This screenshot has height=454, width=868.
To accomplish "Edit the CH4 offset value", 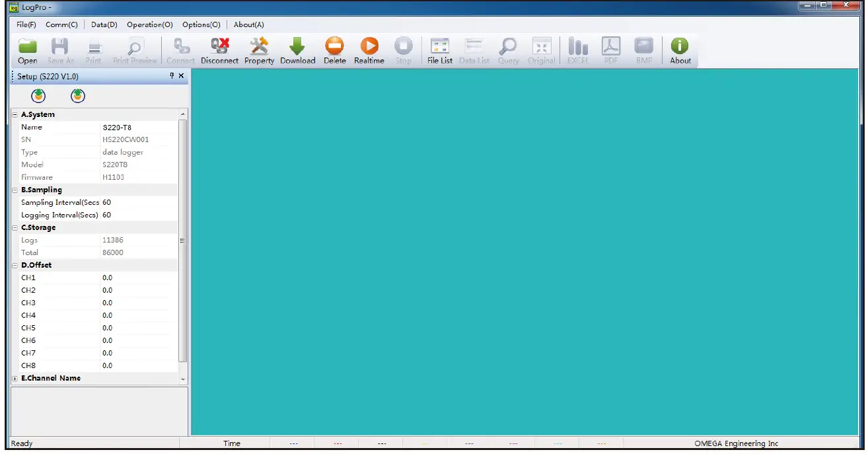I will coord(139,316).
